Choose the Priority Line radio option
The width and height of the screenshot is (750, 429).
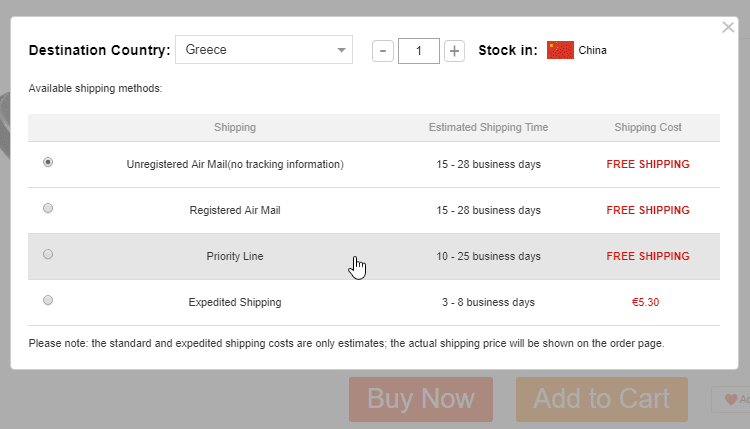coord(48,254)
